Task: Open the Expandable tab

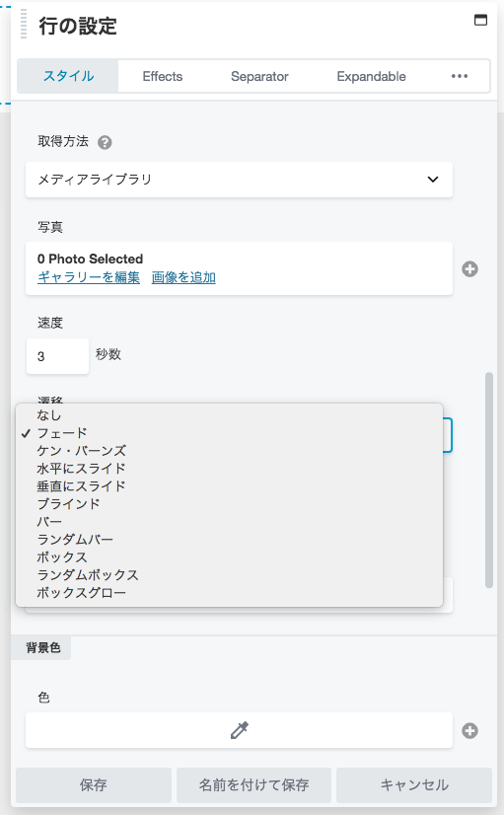Action: point(372,76)
